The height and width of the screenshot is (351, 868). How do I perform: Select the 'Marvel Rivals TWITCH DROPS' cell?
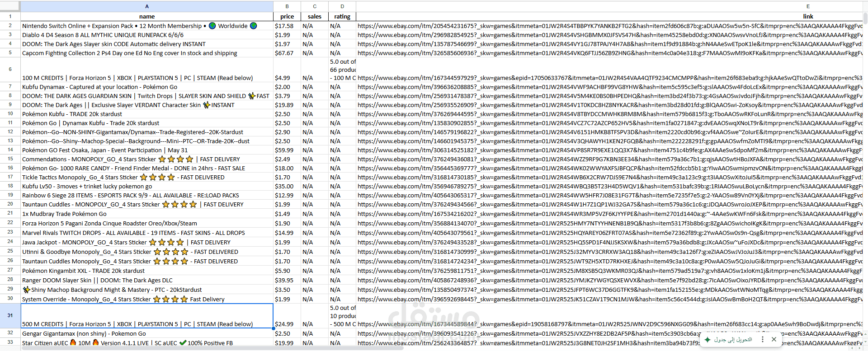(147, 233)
